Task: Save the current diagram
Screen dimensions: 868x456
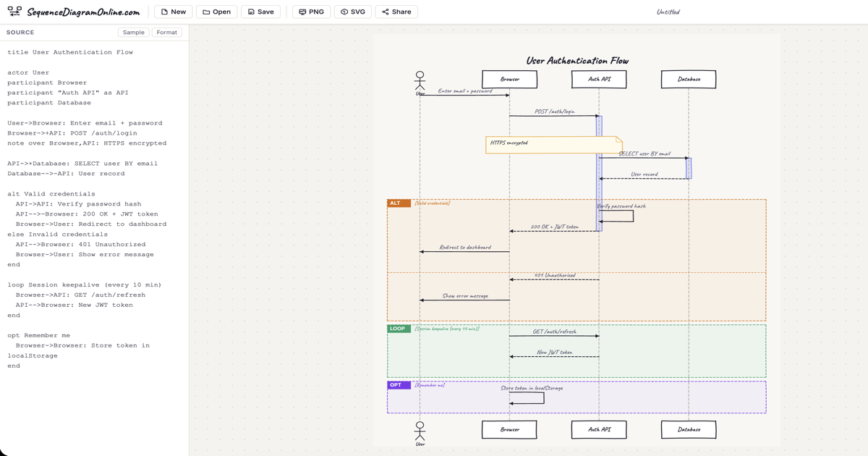Action: tap(260, 12)
